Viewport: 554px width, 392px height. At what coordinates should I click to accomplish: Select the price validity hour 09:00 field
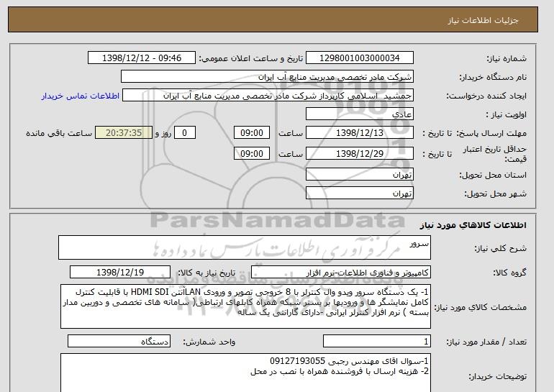click(252, 153)
